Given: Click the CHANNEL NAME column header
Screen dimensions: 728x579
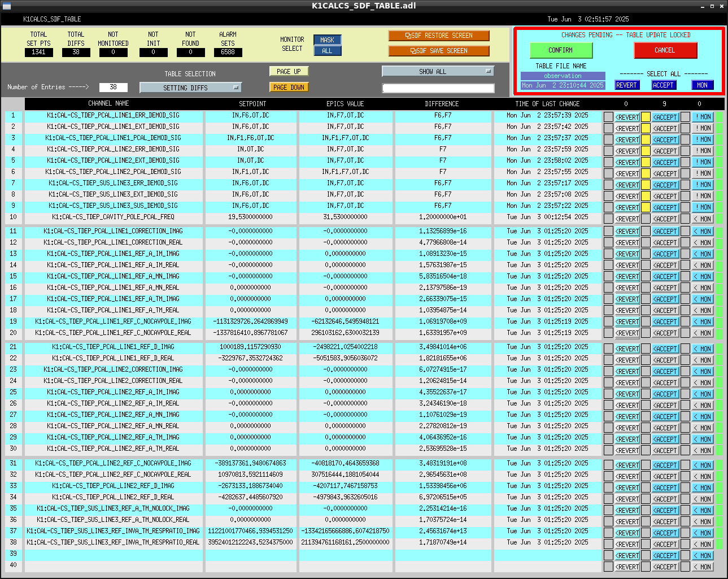Looking at the screenshot, I should tap(108, 103).
